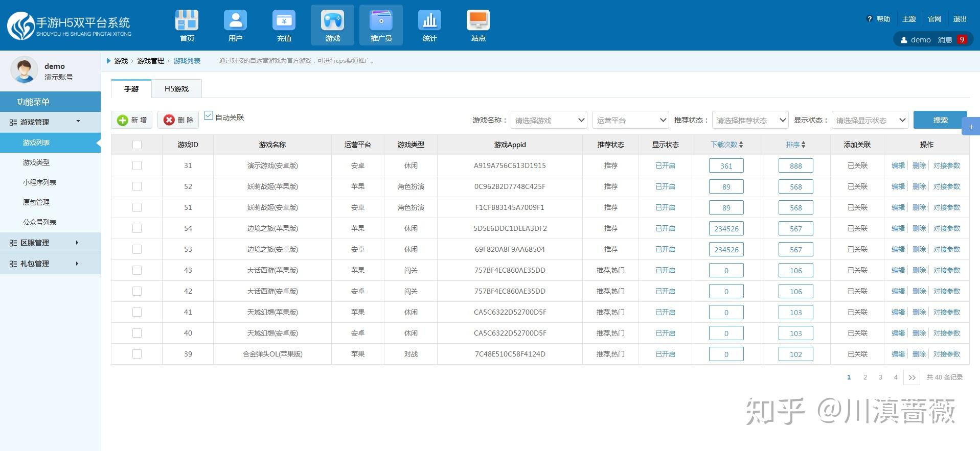The image size is (980, 451).
Task: Click the 消息 badge showing 9
Action: point(962,39)
